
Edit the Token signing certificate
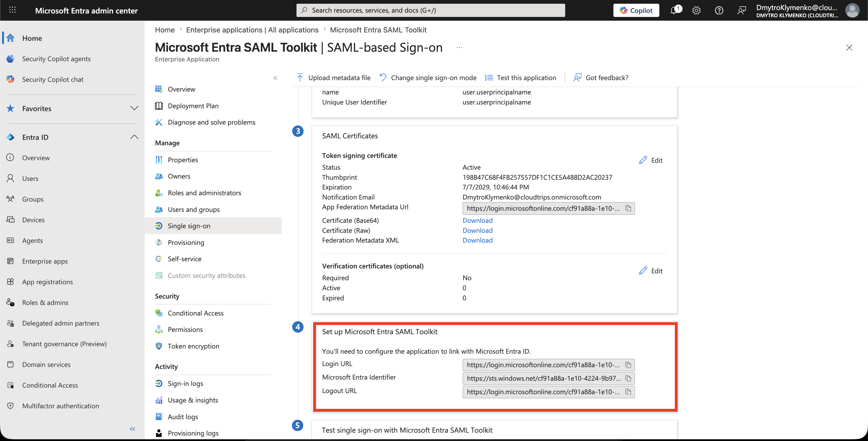651,160
